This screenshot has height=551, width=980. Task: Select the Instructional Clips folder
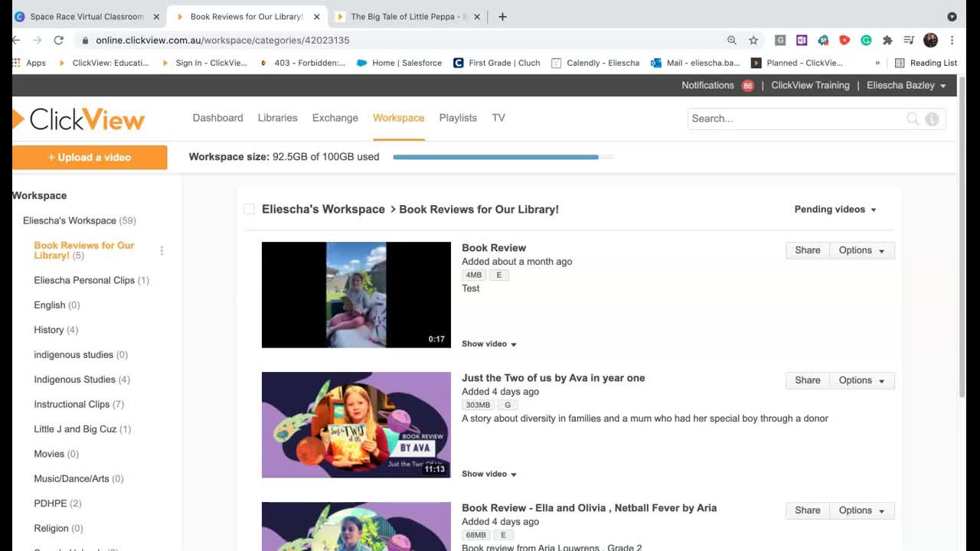(79, 404)
